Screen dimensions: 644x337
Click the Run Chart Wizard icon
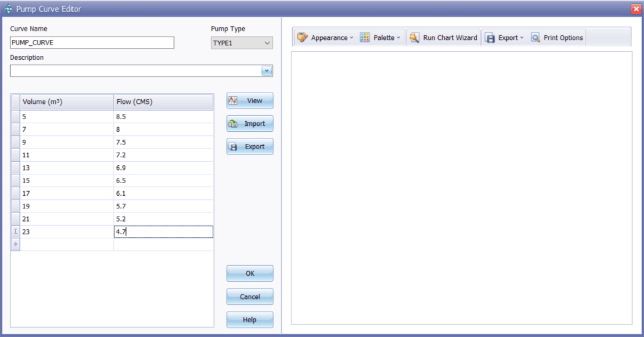(x=415, y=37)
